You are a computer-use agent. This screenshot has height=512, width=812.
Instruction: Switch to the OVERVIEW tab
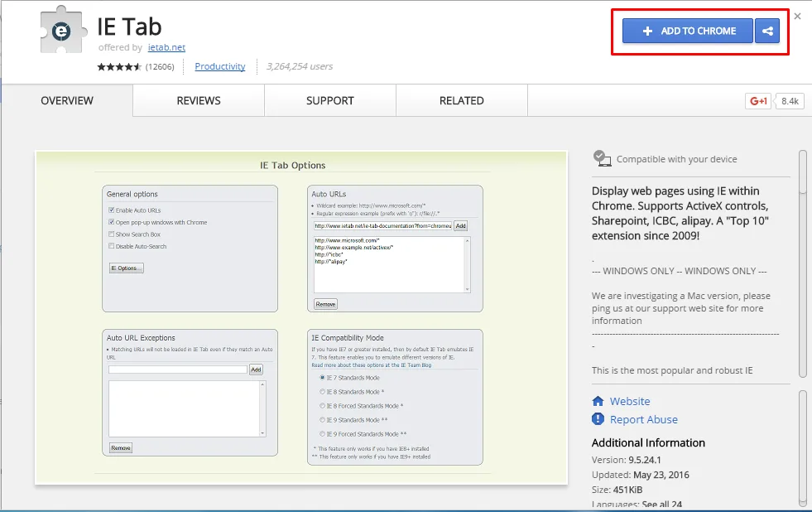pos(67,100)
